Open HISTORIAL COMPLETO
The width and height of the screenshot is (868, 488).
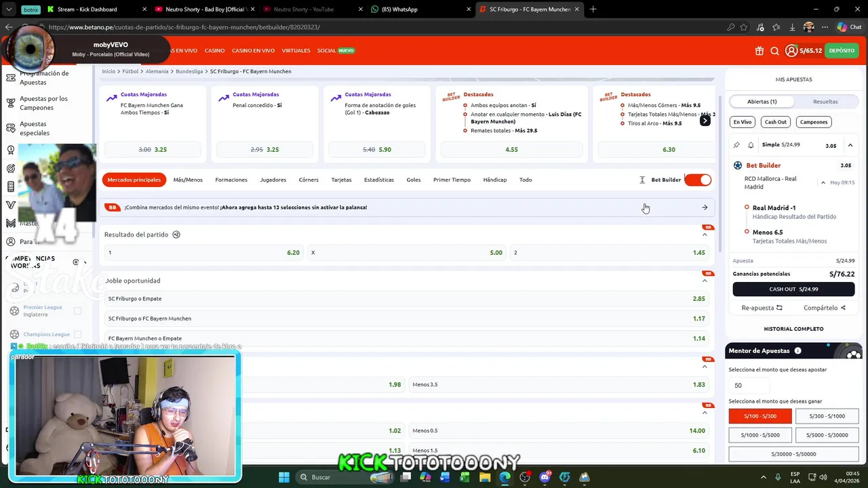tap(793, 329)
